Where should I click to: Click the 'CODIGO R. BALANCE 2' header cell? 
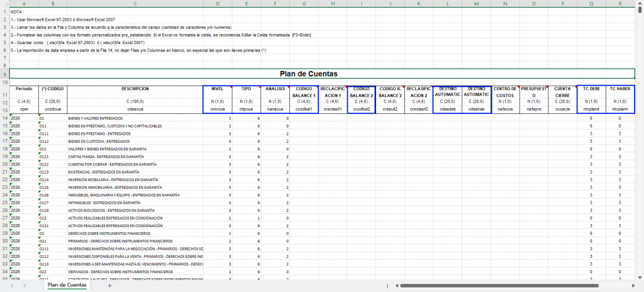click(x=390, y=92)
